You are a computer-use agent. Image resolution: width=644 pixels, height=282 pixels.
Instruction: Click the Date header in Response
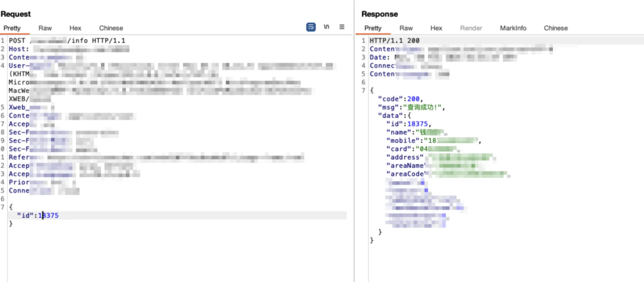(443, 57)
